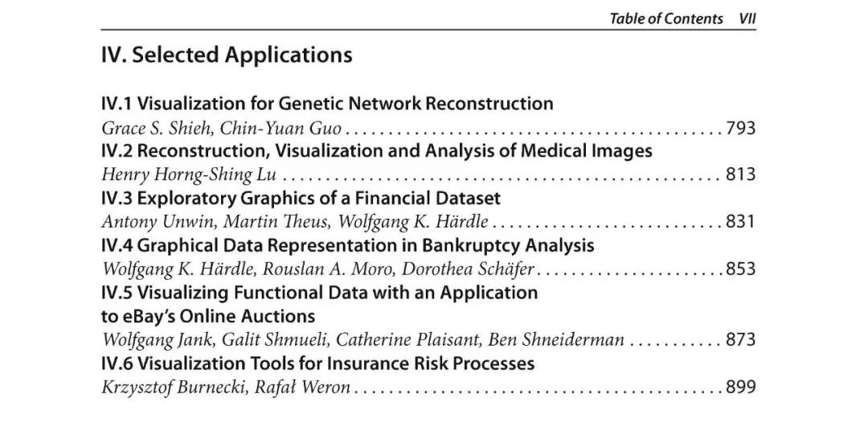
Task: Open chapter IV.2 on Medical Images
Action: click(376, 151)
